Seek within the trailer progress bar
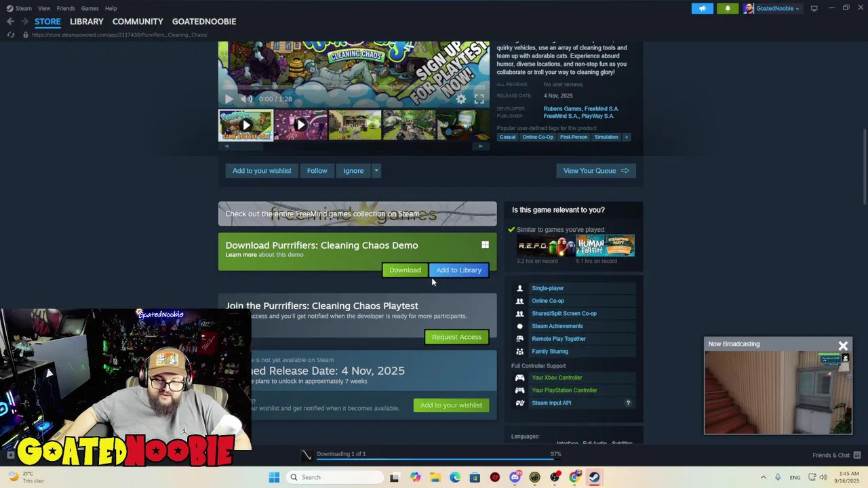Viewport: 868px width, 488px height. 353,88
